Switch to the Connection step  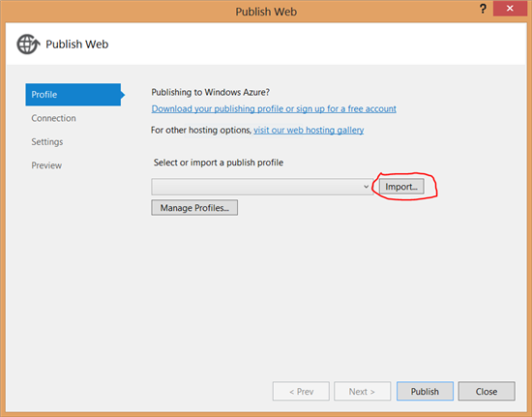[53, 118]
